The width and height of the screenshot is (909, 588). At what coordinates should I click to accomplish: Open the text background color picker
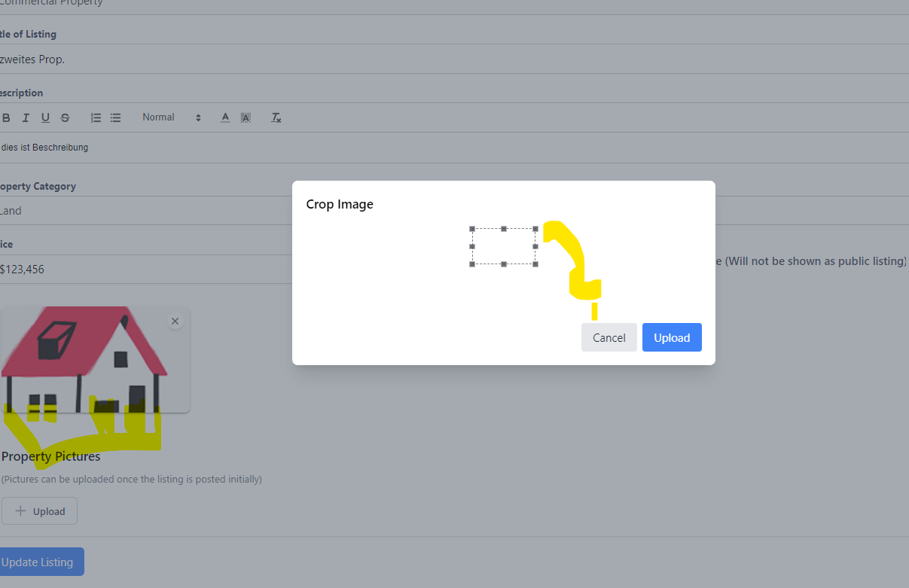pos(246,118)
